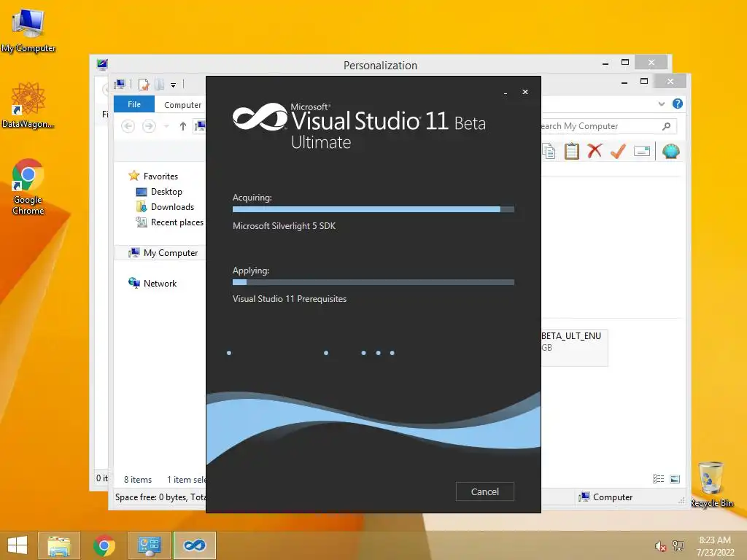Open Google Chrome desktop shortcut
The width and height of the screenshot is (747, 560).
(28, 187)
